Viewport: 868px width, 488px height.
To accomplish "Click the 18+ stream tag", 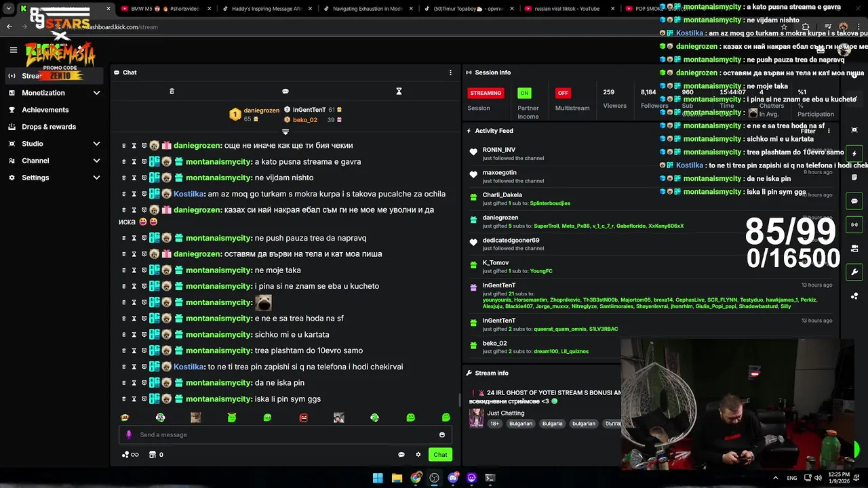I will [495, 424].
